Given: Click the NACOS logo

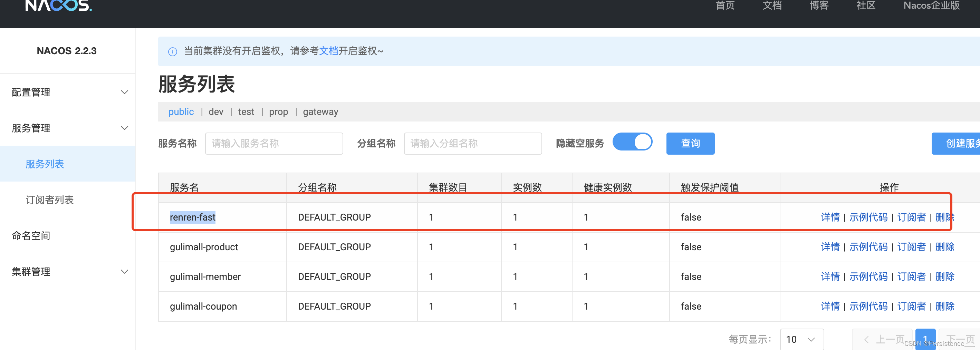Looking at the screenshot, I should pos(58,5).
